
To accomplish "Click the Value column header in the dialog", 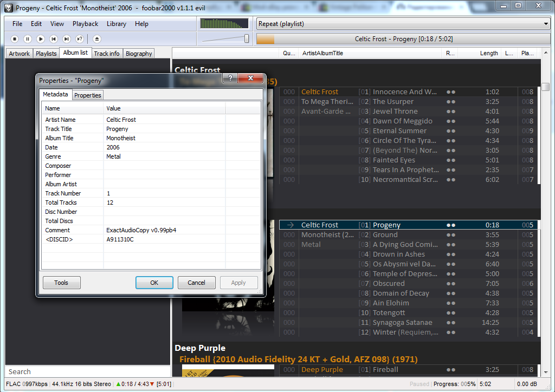I will (x=164, y=108).
